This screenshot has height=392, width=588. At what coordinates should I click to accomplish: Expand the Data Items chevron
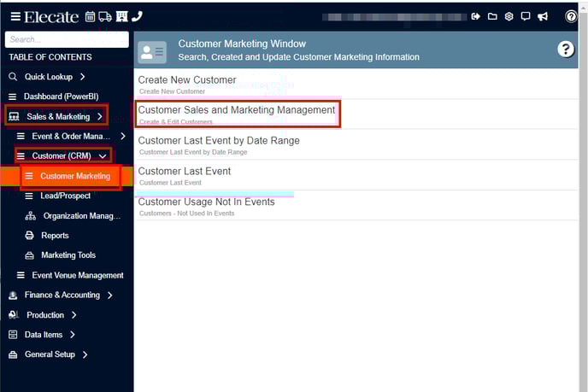click(x=73, y=335)
